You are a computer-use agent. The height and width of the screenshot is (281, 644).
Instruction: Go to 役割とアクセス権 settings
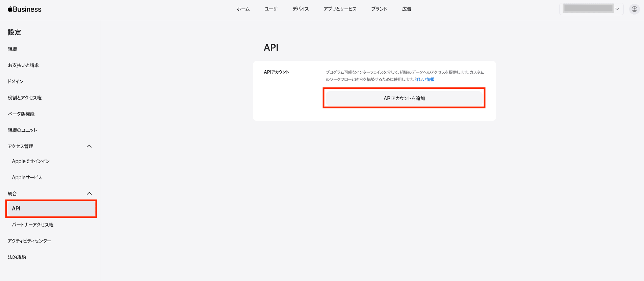(25, 98)
